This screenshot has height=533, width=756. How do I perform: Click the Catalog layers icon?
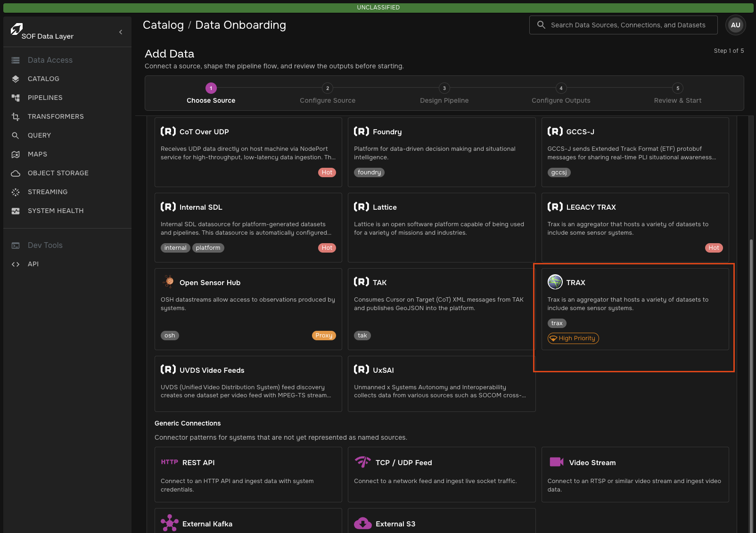(16, 79)
